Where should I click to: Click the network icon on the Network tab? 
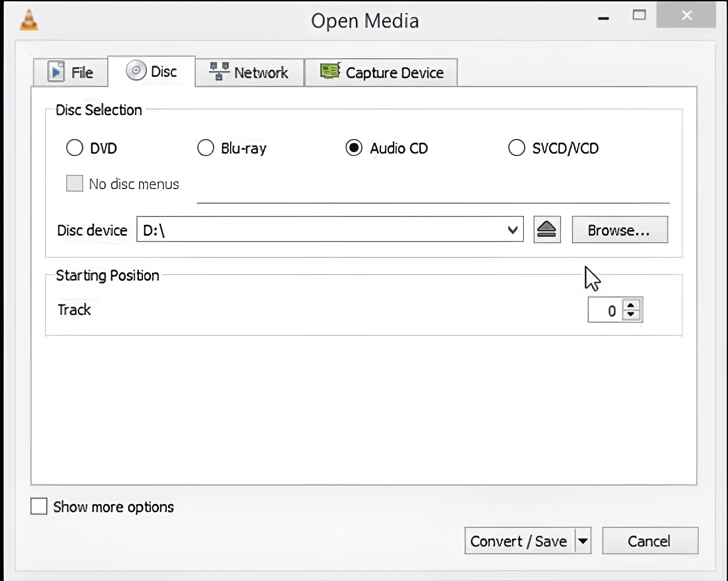pyautogui.click(x=219, y=71)
